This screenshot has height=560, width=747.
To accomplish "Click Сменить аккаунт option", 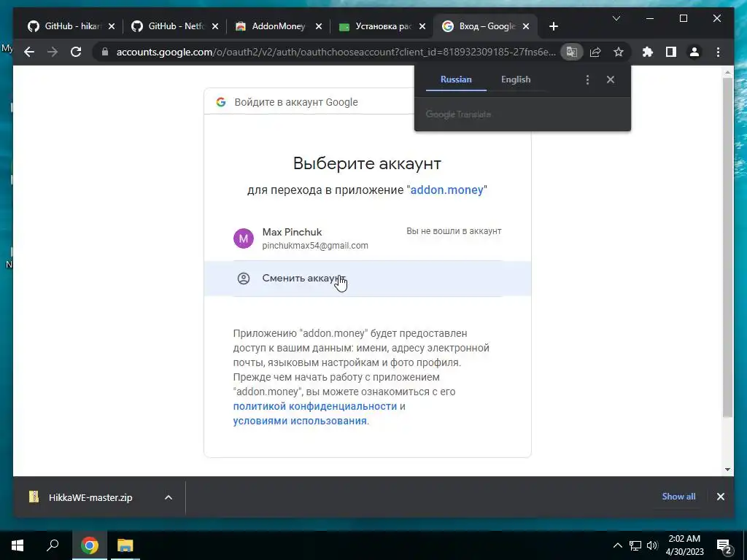I will (x=368, y=279).
